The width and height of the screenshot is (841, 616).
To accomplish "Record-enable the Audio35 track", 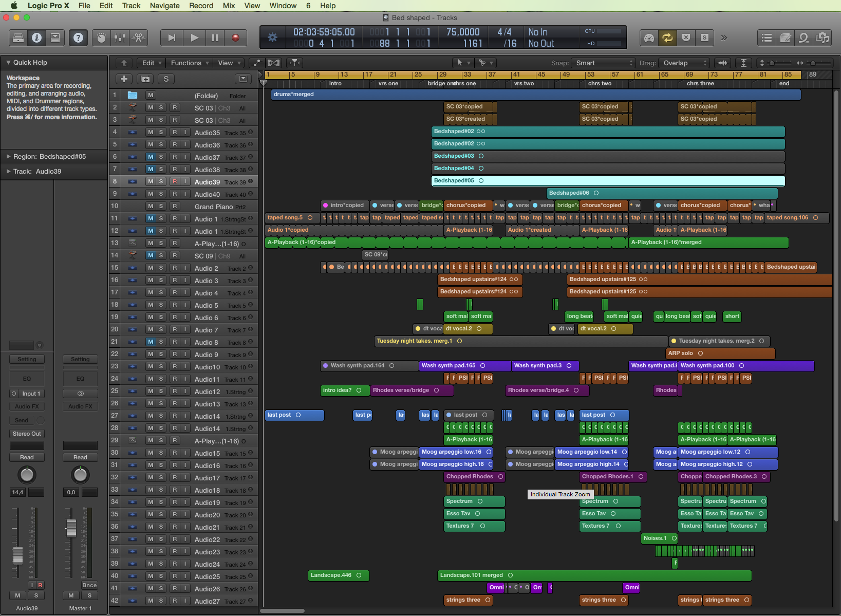I will [175, 132].
